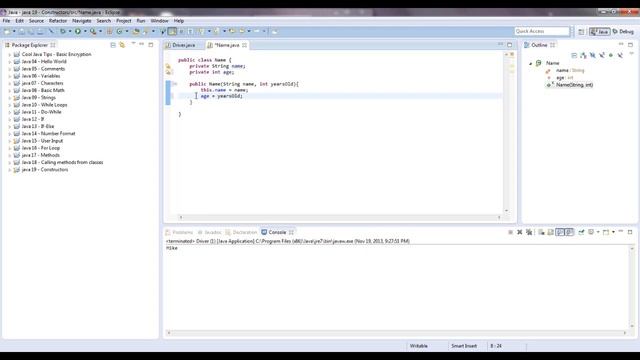
Task: Expand the java 19 - Constructors project
Action: tap(10, 170)
